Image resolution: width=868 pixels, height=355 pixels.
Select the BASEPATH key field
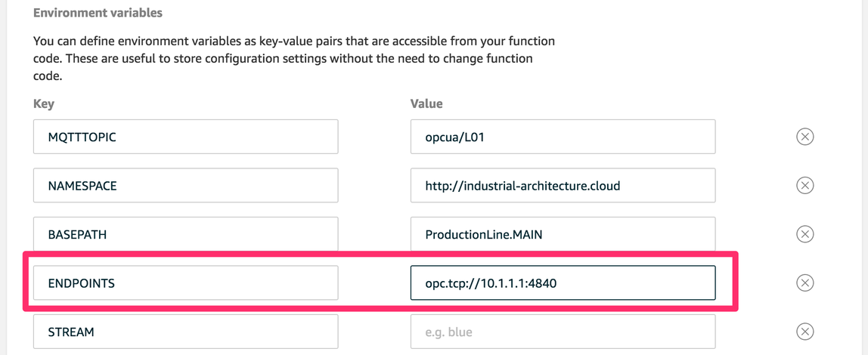coord(185,234)
